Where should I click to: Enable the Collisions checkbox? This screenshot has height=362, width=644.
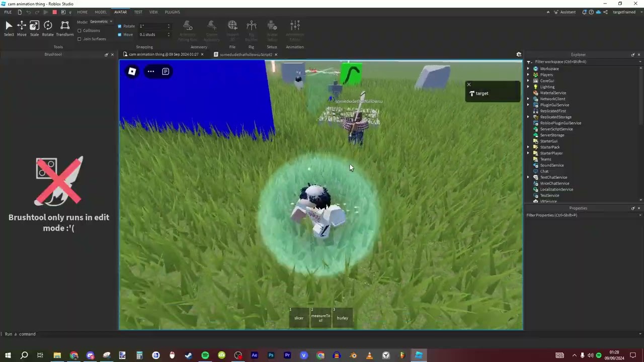(79, 31)
